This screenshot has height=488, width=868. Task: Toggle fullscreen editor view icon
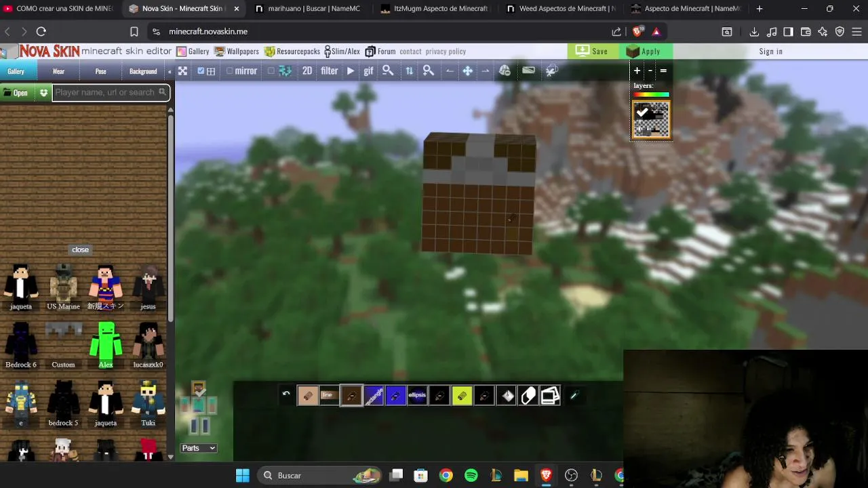[x=182, y=70]
